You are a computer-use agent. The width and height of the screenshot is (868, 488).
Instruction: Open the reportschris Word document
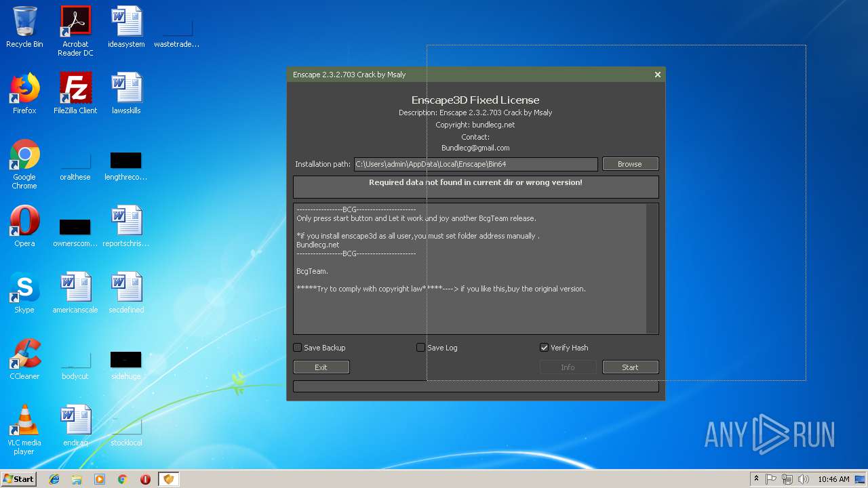coord(126,226)
